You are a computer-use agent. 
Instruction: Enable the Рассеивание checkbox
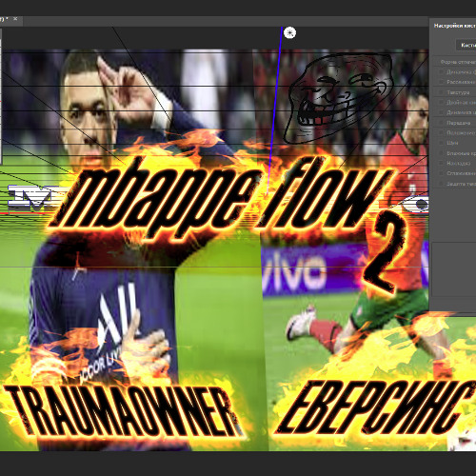click(441, 82)
